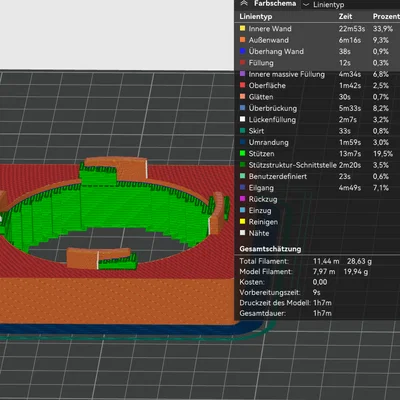Image resolution: width=400 pixels, height=400 pixels.
Task: Select the Umrandung legend row
Action: tap(317, 142)
